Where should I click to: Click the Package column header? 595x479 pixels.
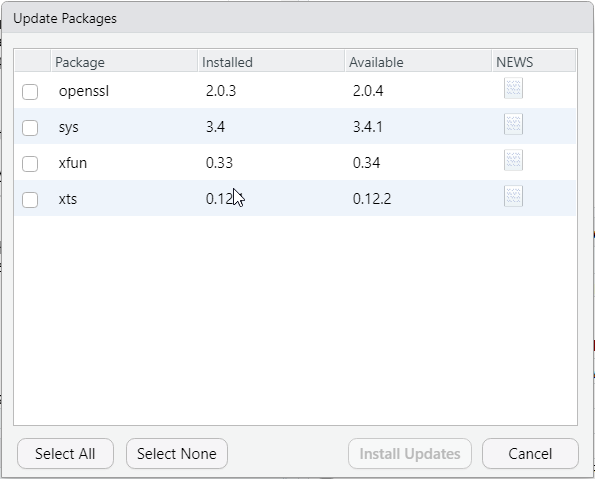click(124, 62)
